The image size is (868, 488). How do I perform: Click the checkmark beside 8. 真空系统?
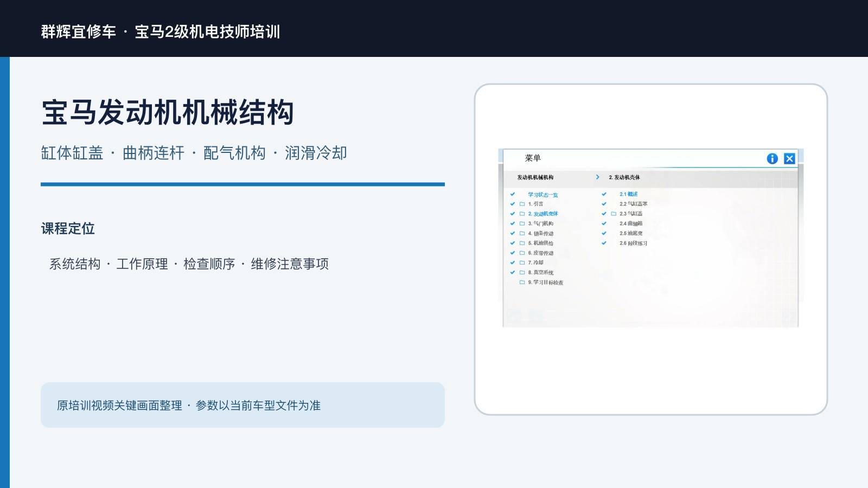[512, 272]
